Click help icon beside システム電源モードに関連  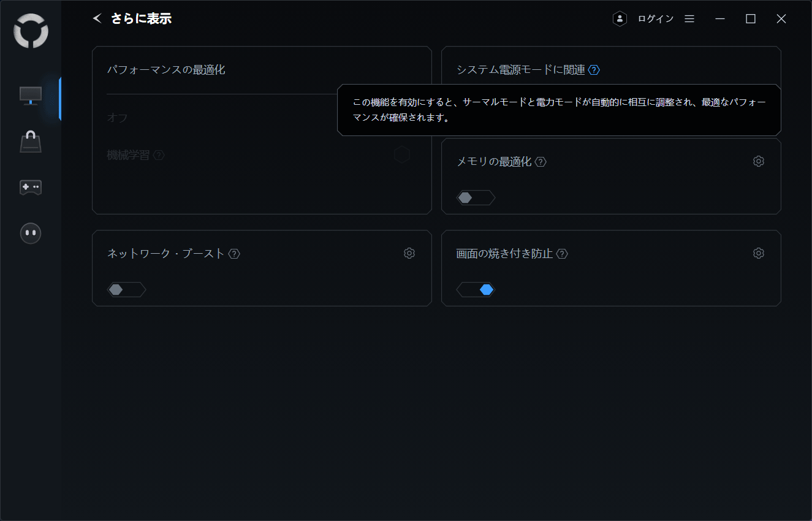(594, 70)
